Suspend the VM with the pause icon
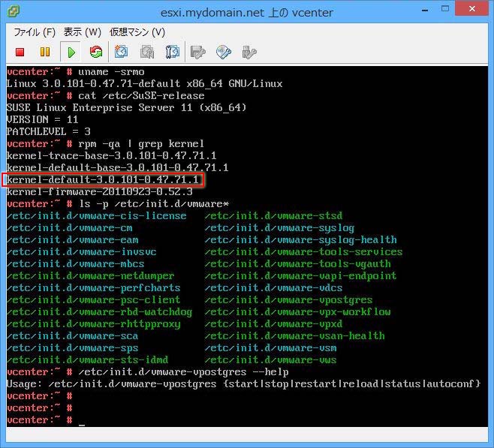The width and height of the screenshot is (494, 448). [45, 52]
